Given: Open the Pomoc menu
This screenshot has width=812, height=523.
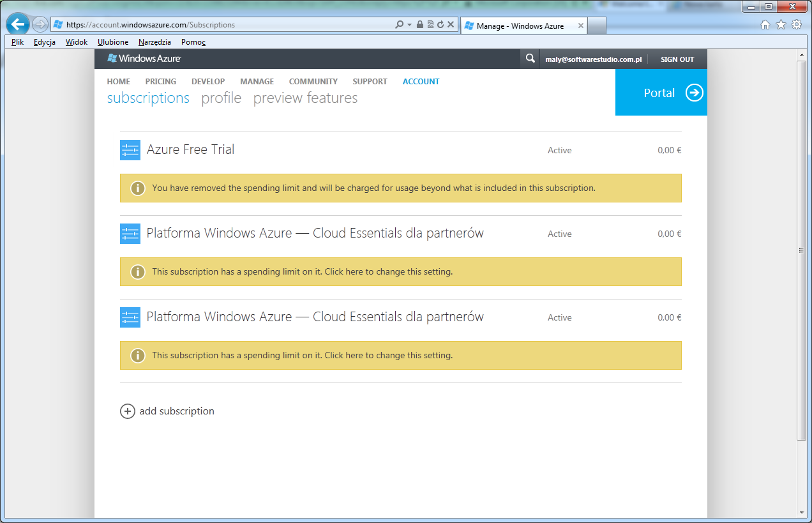Looking at the screenshot, I should (193, 42).
